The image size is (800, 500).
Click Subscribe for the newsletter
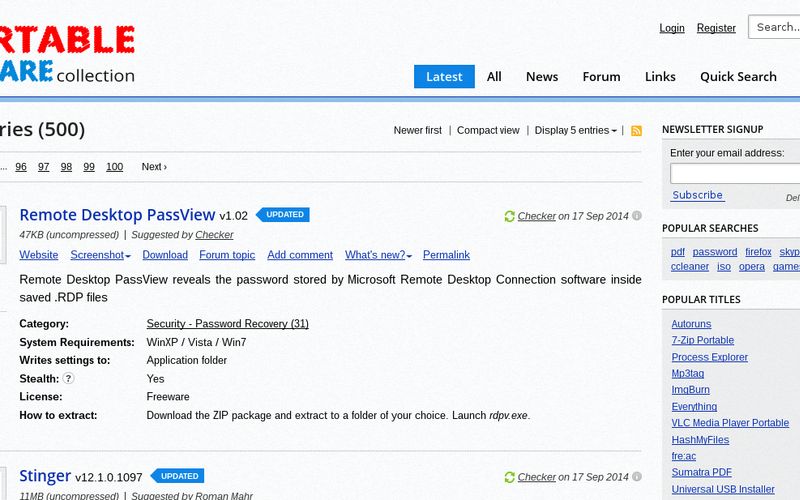coord(697,195)
